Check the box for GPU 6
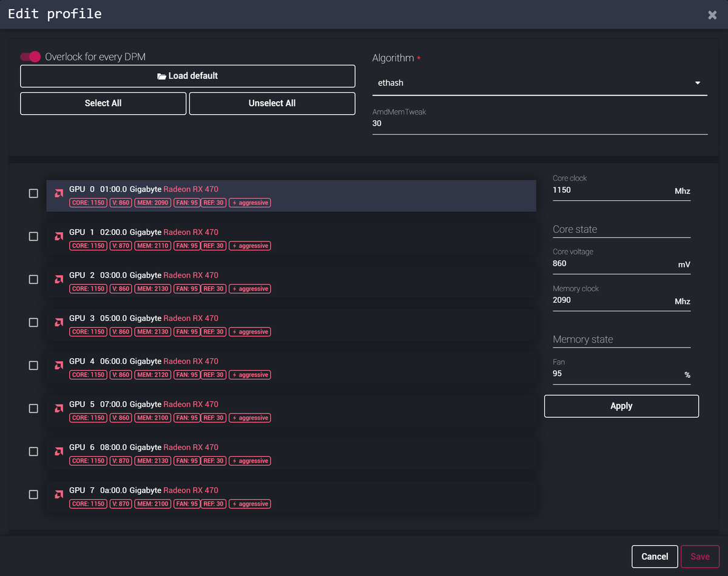The width and height of the screenshot is (728, 576). point(33,452)
